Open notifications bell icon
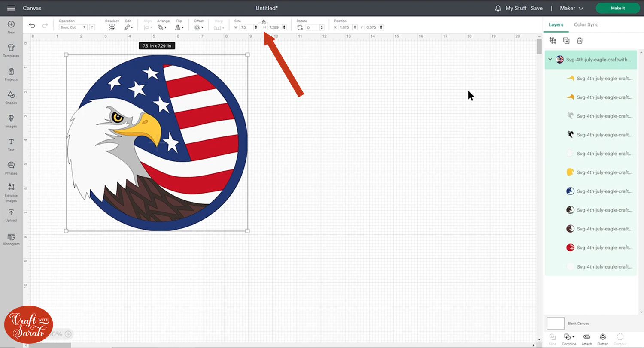The image size is (644, 348). [x=498, y=8]
